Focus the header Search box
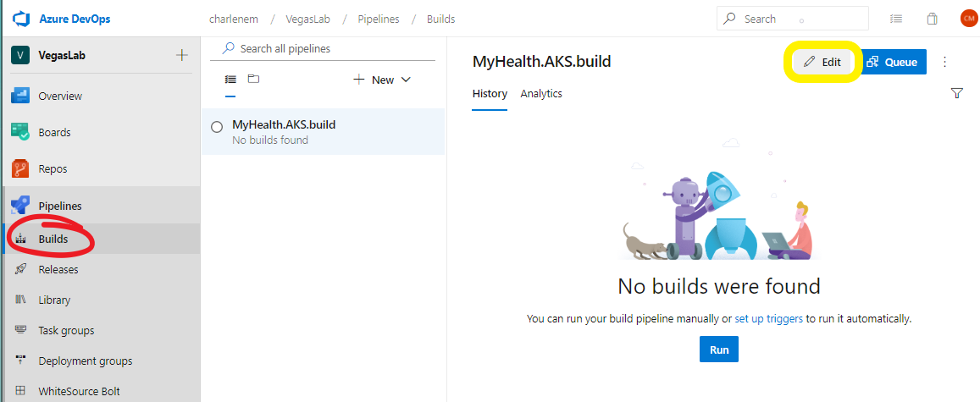This screenshot has width=980, height=402. click(793, 19)
